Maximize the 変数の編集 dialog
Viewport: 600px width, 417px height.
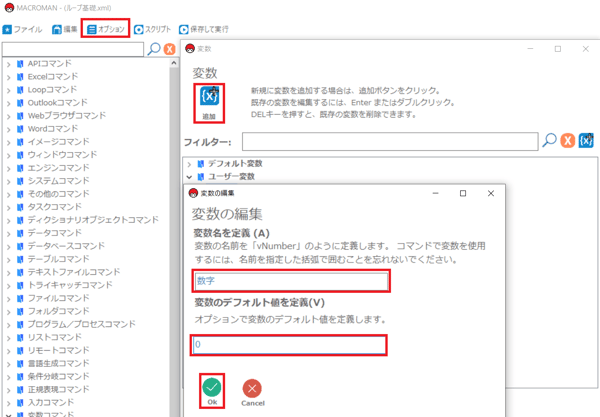coord(463,194)
